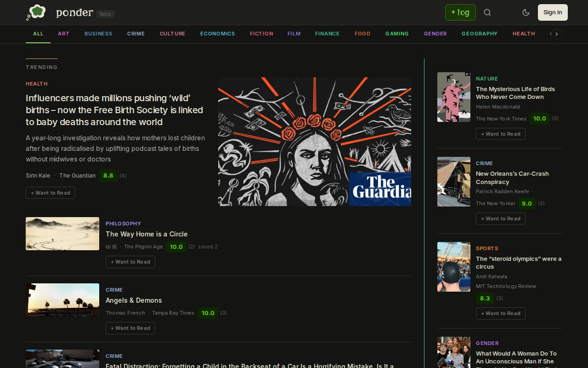
Task: Click NATURE category label
Action: click(487, 79)
